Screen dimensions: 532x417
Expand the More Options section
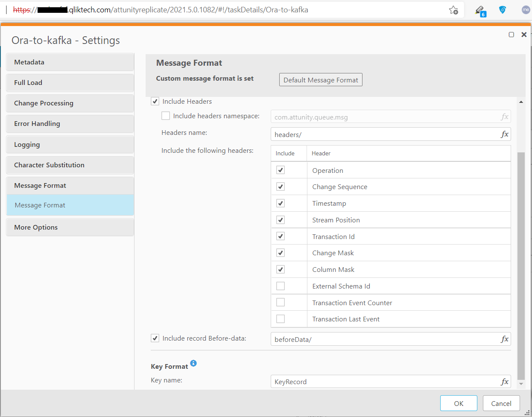tap(70, 227)
